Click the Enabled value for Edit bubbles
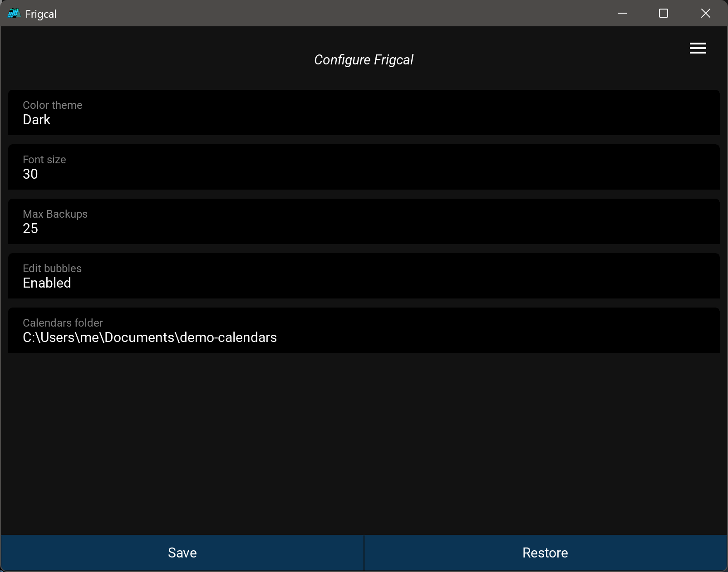 point(47,283)
